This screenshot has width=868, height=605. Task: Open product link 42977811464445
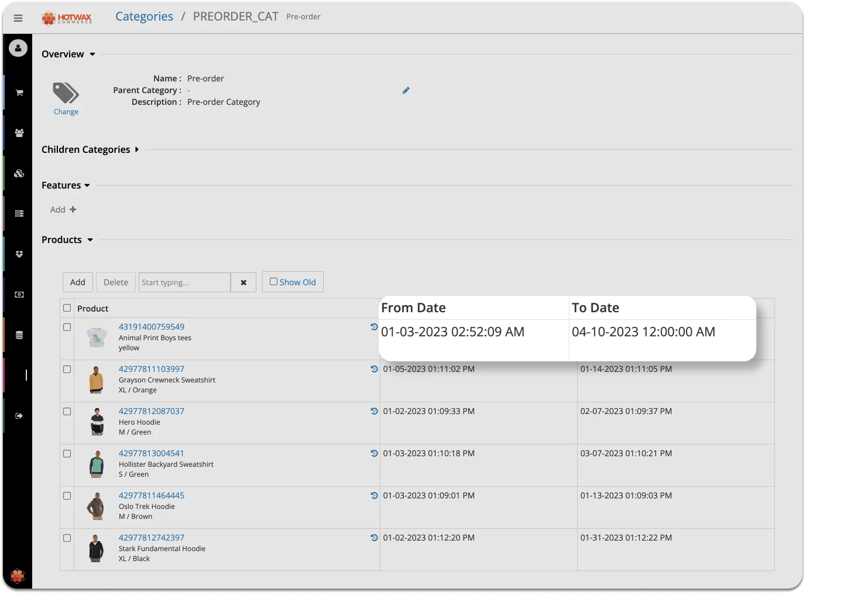152,495
